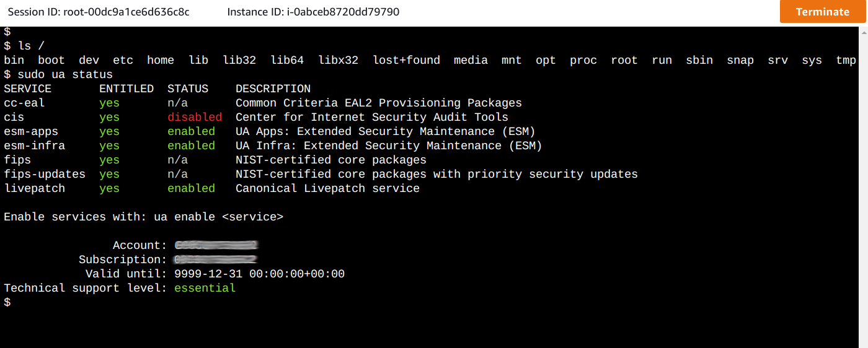Click the 'esm-infra' service name
868x348 pixels.
34,146
